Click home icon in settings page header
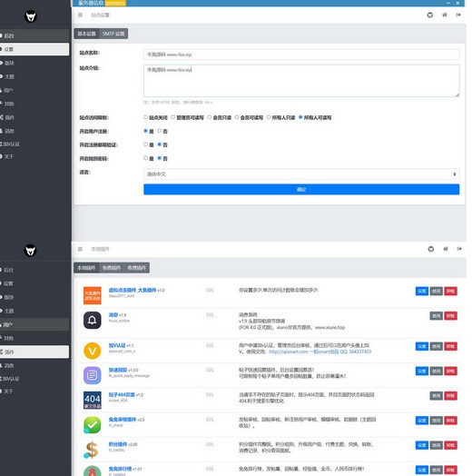 pyautogui.click(x=445, y=15)
